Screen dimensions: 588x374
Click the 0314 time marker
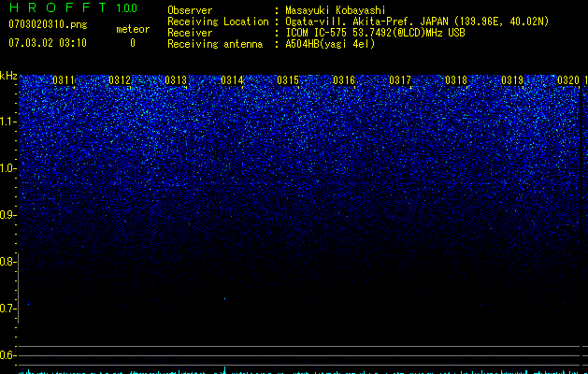coord(232,80)
